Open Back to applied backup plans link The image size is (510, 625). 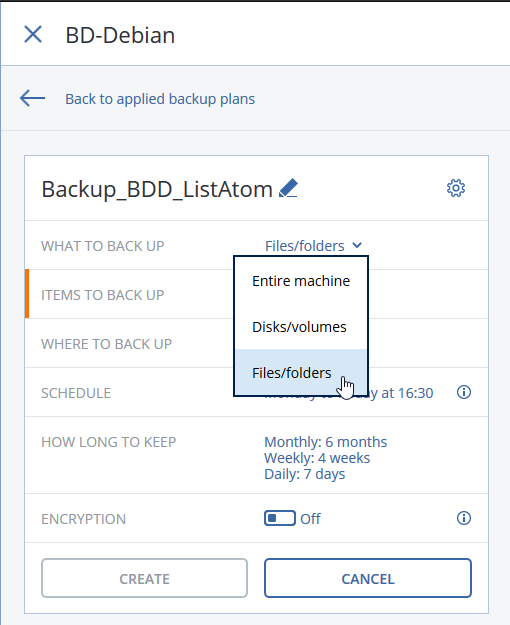(160, 99)
